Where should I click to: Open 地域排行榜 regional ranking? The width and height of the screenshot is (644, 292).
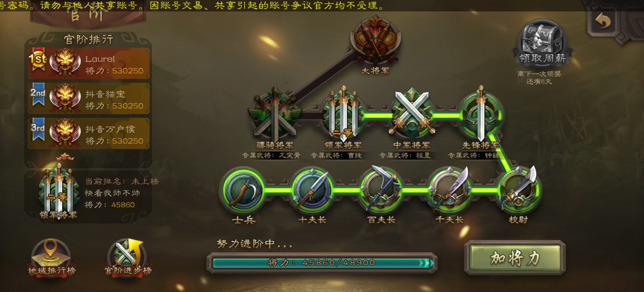(51, 257)
